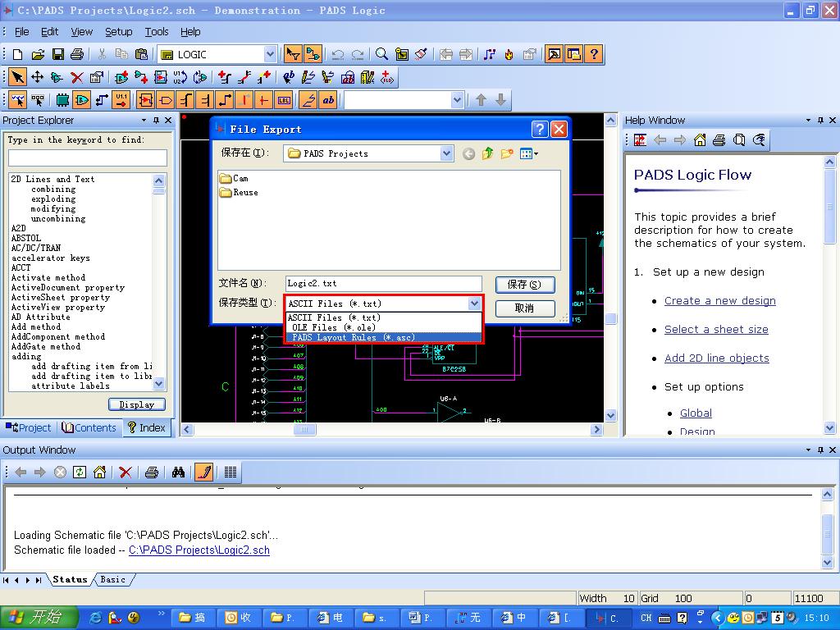Click the Add 2D line objects link

[717, 358]
